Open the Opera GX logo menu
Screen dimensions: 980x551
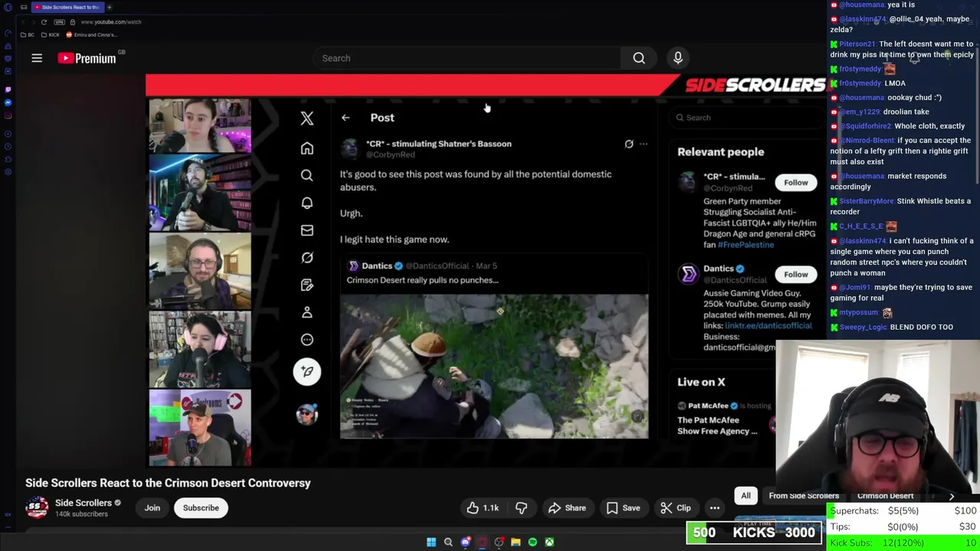tap(8, 7)
